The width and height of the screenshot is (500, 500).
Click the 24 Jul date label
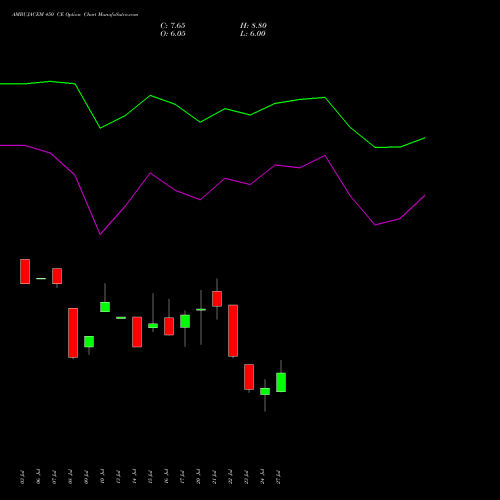262,477
